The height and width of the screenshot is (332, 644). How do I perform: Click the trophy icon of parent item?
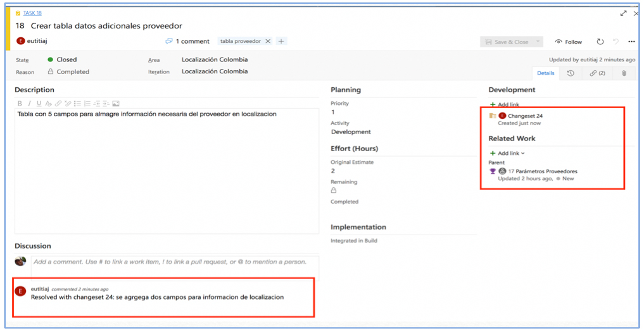[x=493, y=171]
